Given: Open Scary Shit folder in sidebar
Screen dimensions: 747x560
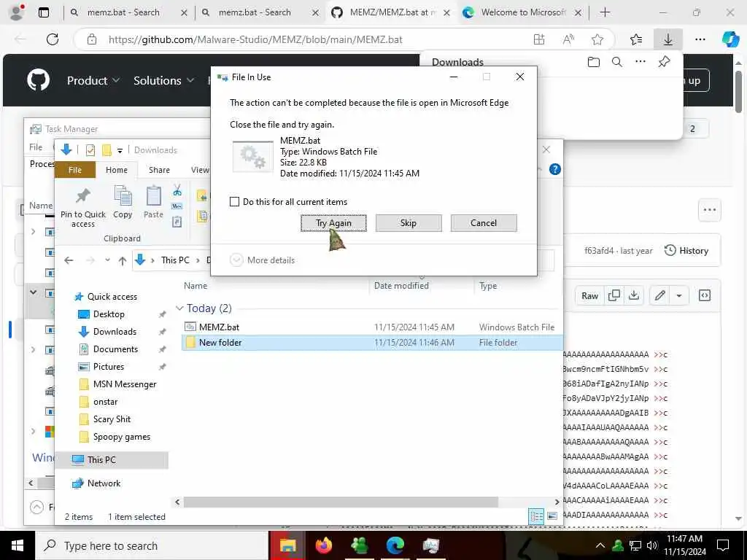Looking at the screenshot, I should (x=112, y=419).
